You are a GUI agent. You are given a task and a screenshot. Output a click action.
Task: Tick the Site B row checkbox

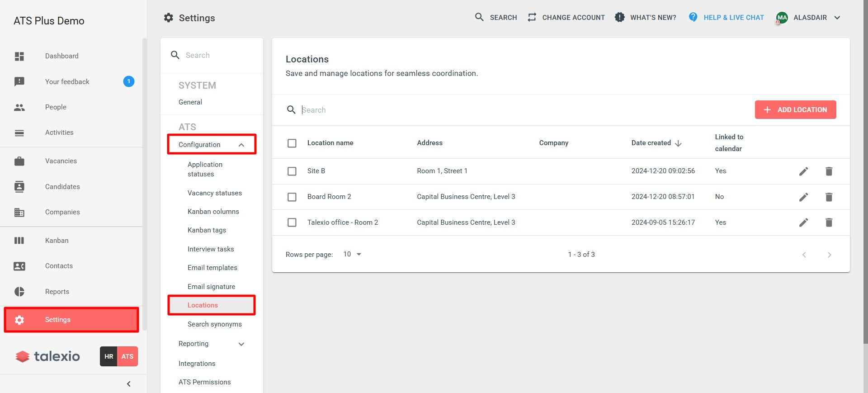point(292,171)
